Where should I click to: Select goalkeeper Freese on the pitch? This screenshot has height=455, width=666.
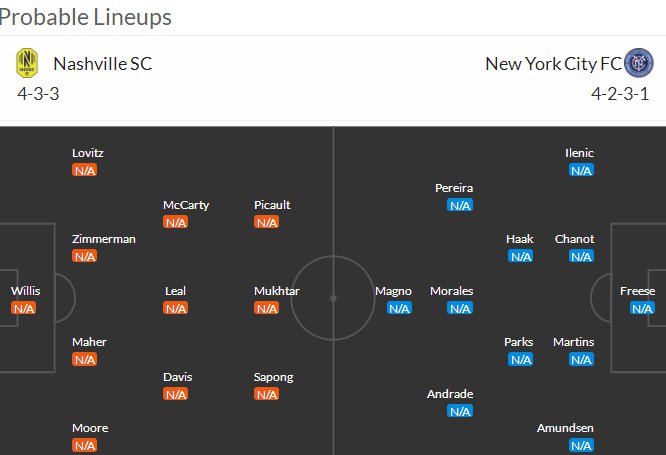click(x=637, y=291)
